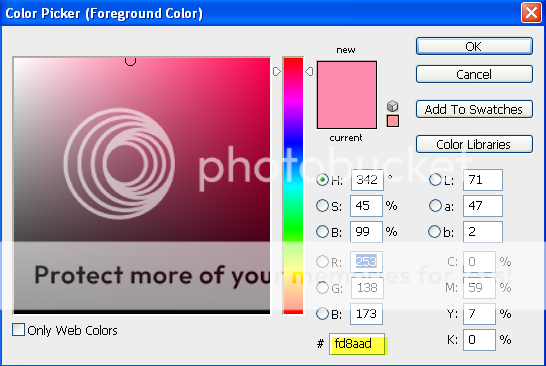Click the non-web-safe color cube warning icon
546x366 pixels.
point(392,106)
